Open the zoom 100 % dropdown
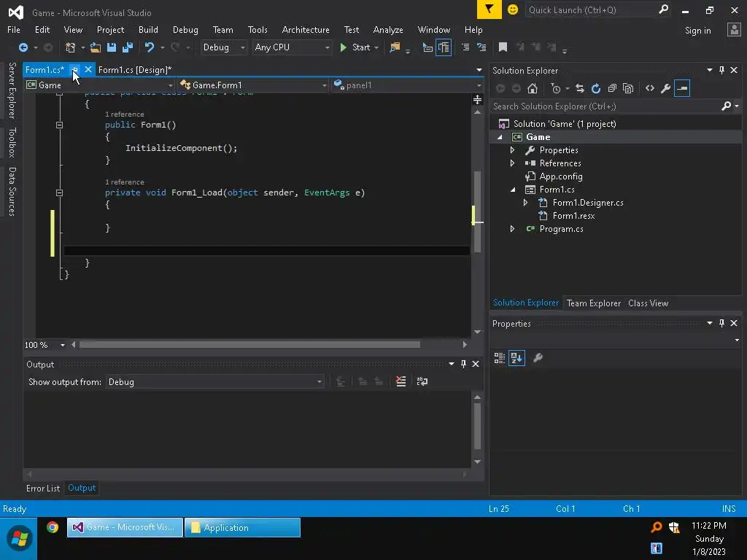 (x=63, y=345)
